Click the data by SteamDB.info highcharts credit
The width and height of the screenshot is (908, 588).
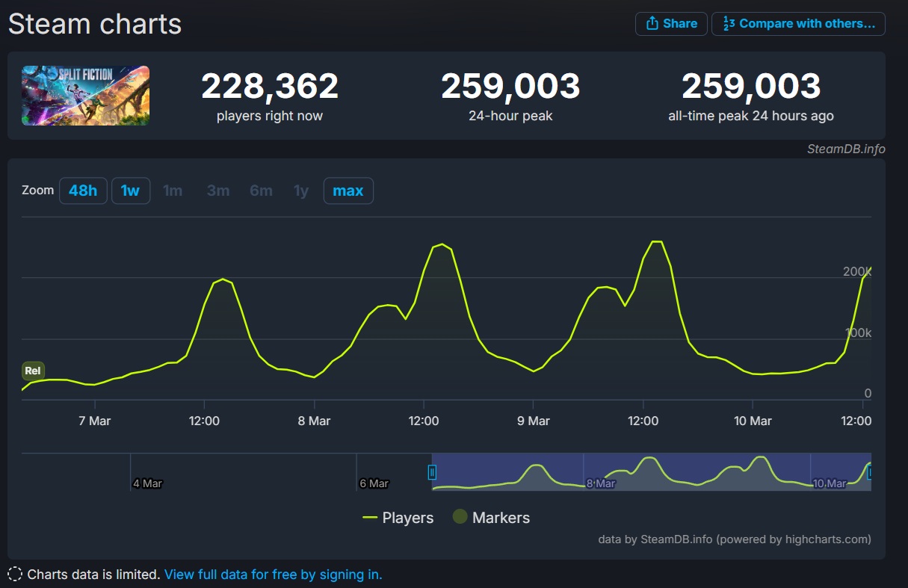tap(735, 539)
